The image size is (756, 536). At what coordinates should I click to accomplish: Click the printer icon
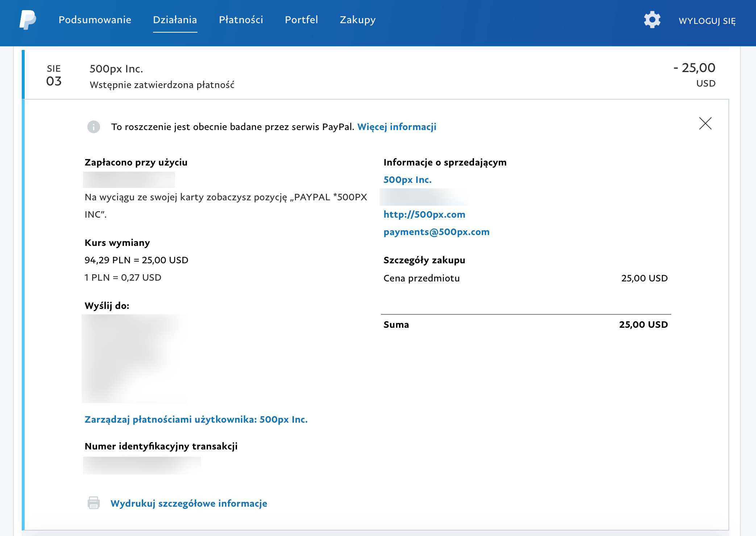(94, 503)
